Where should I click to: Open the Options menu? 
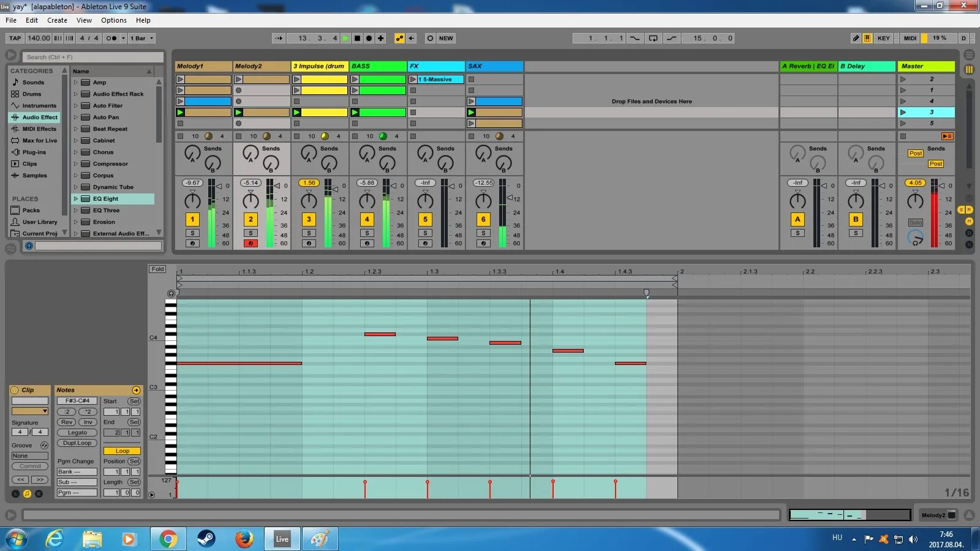[114, 20]
